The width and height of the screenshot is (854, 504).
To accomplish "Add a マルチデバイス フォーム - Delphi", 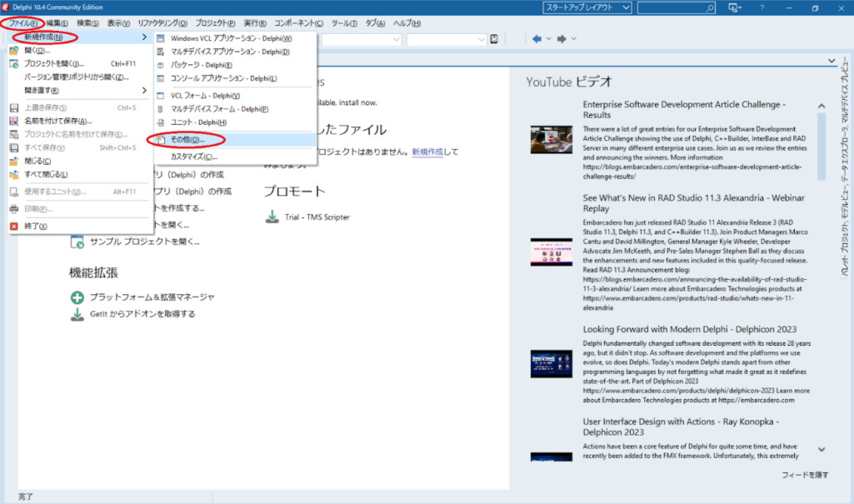I will click(235, 109).
